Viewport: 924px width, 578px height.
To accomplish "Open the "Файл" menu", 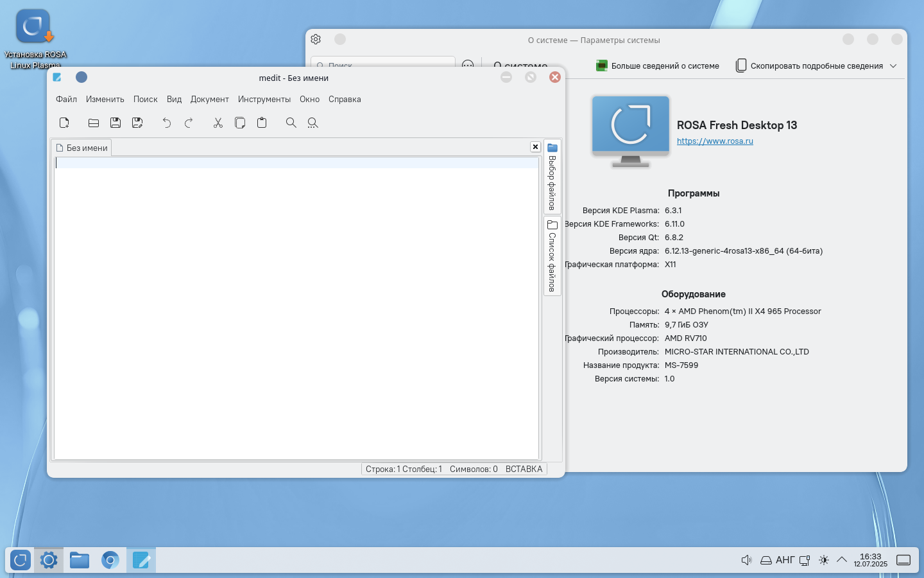I will pos(66,100).
